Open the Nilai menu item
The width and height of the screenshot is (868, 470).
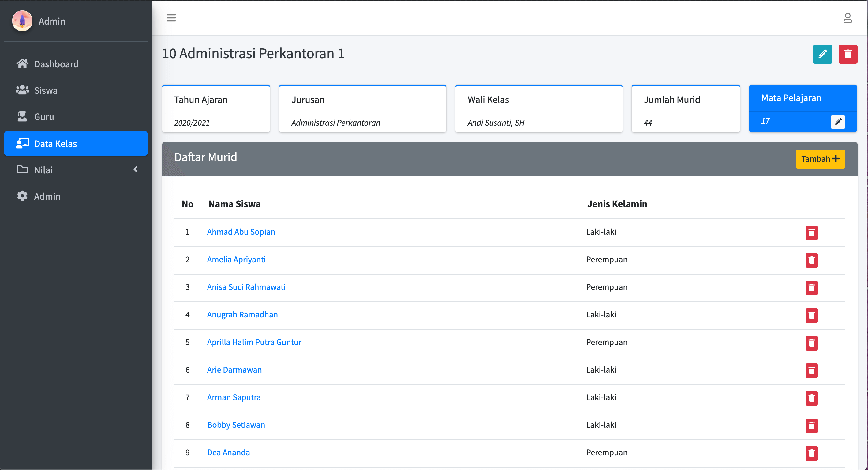click(76, 170)
